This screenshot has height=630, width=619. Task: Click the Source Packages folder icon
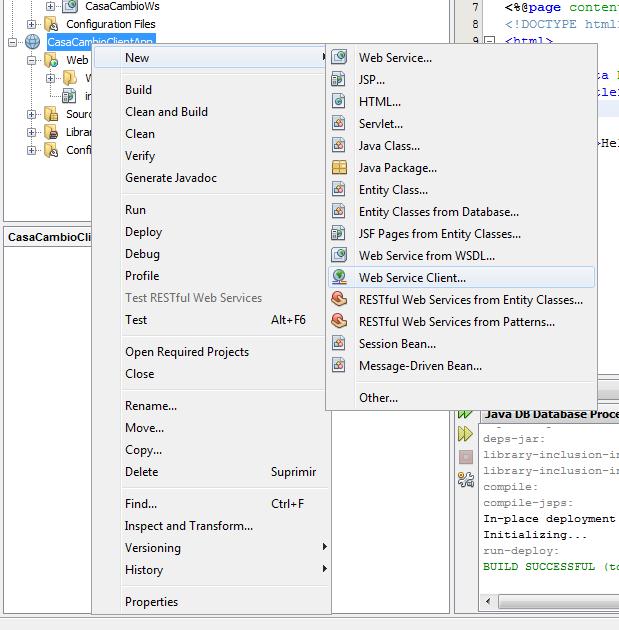[x=51, y=114]
